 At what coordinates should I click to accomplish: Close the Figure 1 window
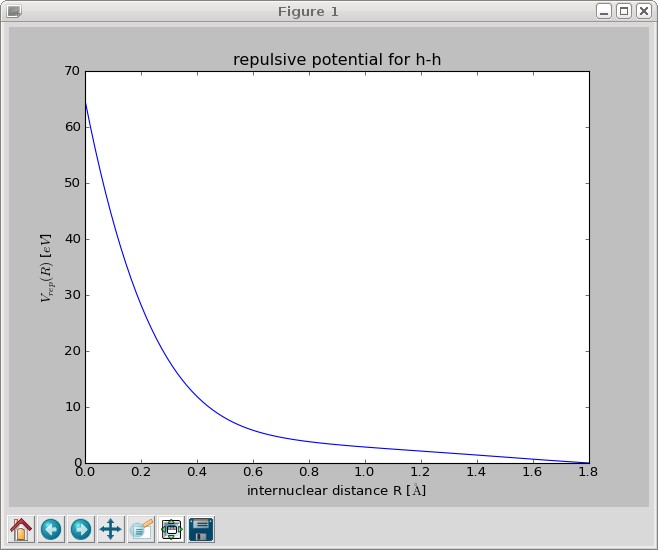[x=642, y=11]
